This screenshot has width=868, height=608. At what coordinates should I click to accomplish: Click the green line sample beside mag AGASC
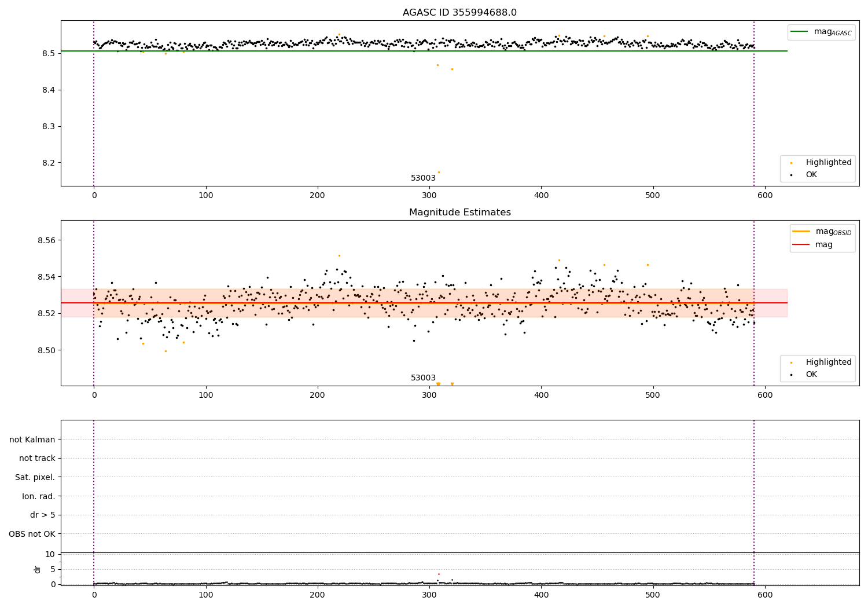tap(800, 32)
